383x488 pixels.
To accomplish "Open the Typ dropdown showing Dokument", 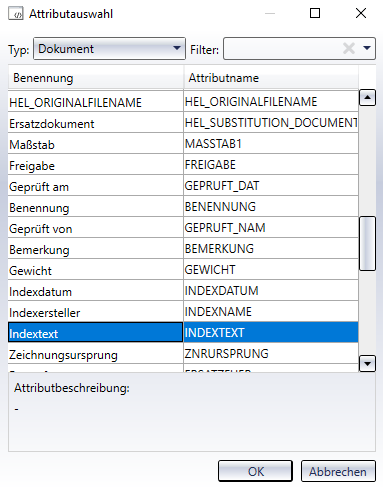I will click(x=109, y=49).
